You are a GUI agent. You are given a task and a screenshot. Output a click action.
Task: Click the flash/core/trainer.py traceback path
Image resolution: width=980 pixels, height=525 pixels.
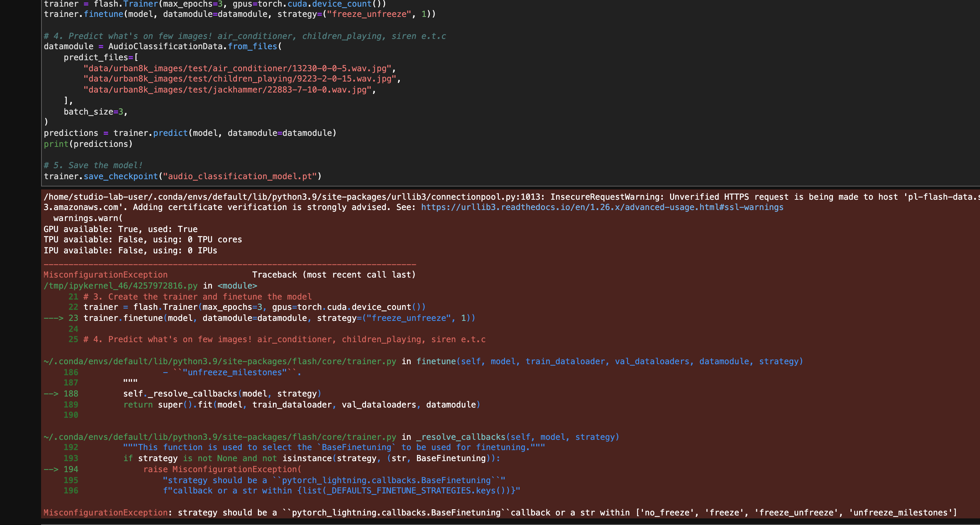[219, 361]
